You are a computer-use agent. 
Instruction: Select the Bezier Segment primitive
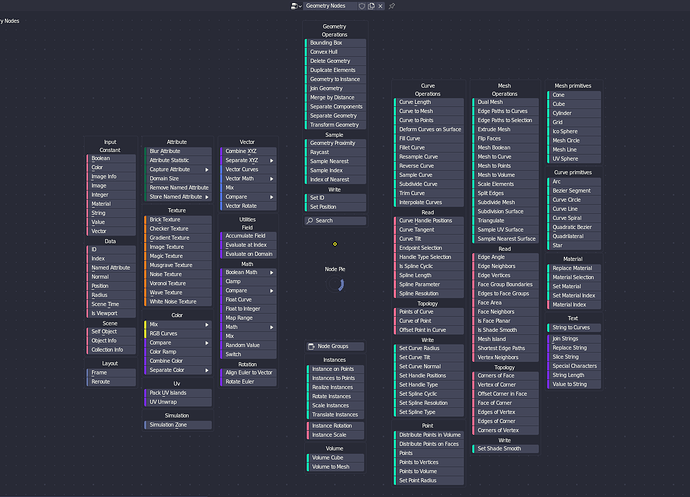pyautogui.click(x=574, y=191)
